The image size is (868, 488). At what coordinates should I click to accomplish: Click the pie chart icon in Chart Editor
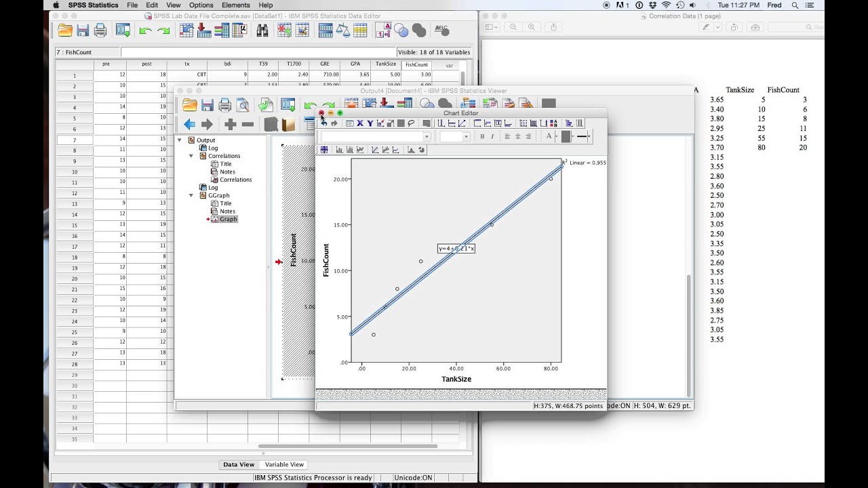[x=421, y=150]
